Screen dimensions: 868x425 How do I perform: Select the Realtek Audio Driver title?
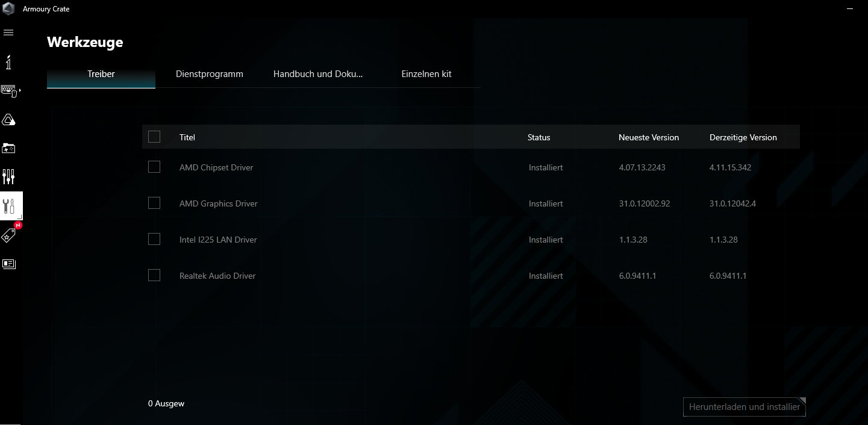coord(217,276)
